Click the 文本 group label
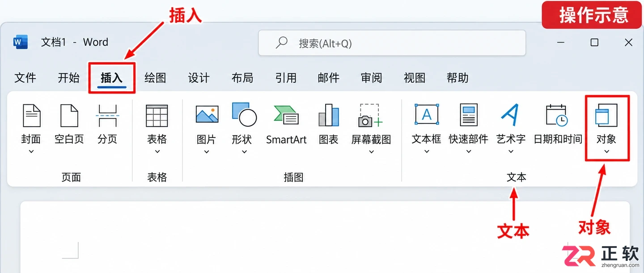This screenshot has width=644, height=273. click(x=517, y=178)
